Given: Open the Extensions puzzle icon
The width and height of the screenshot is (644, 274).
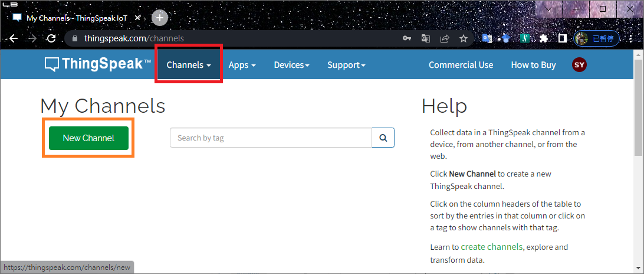Looking at the screenshot, I should tap(544, 38).
